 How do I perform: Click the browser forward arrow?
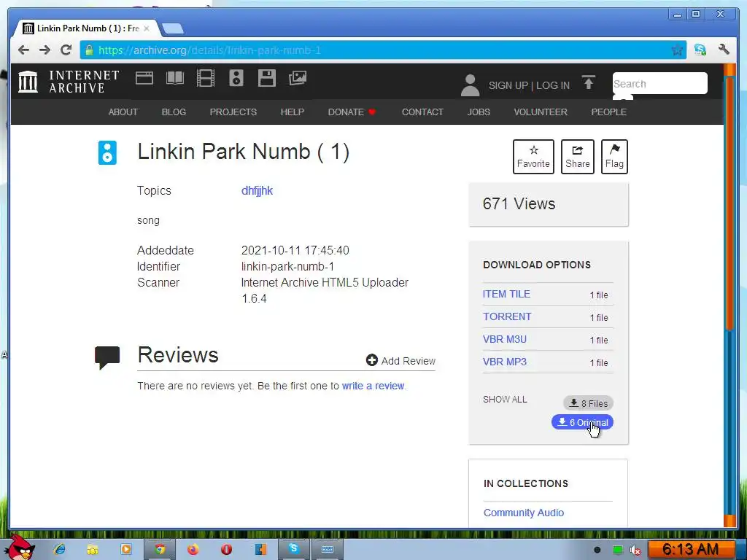click(44, 50)
